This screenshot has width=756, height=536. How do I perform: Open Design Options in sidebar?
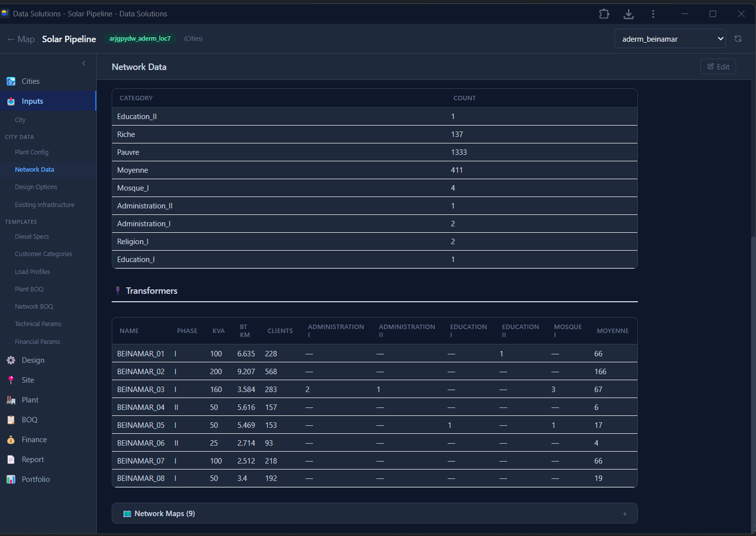[x=36, y=187]
